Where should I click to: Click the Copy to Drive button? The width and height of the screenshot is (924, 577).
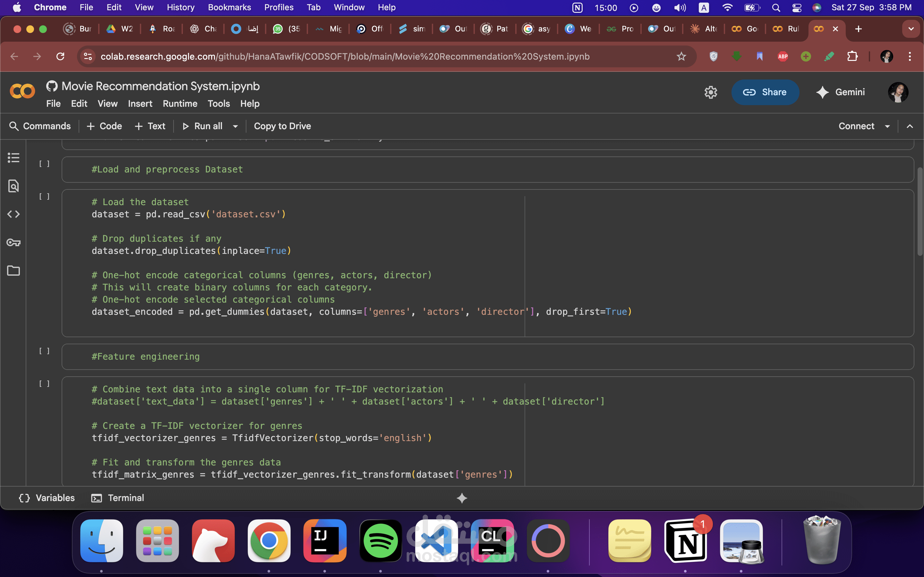282,126
